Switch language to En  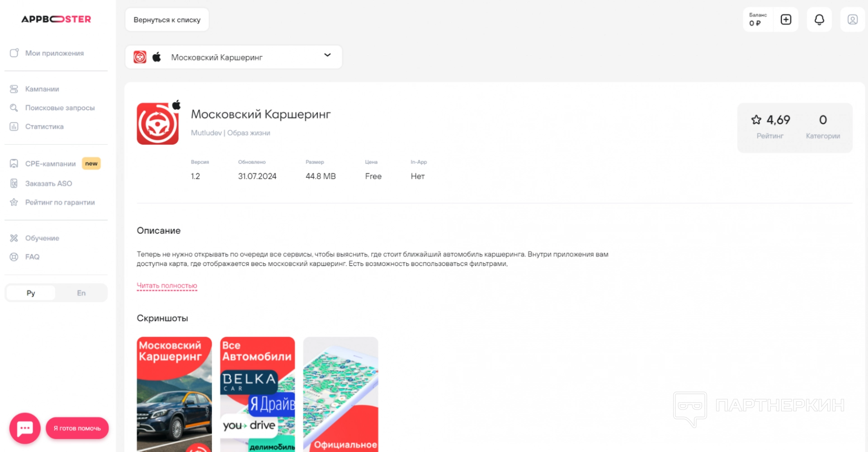click(x=81, y=293)
